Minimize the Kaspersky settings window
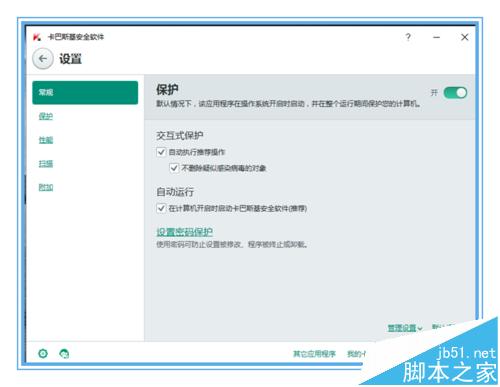500x387 pixels. coord(436,37)
